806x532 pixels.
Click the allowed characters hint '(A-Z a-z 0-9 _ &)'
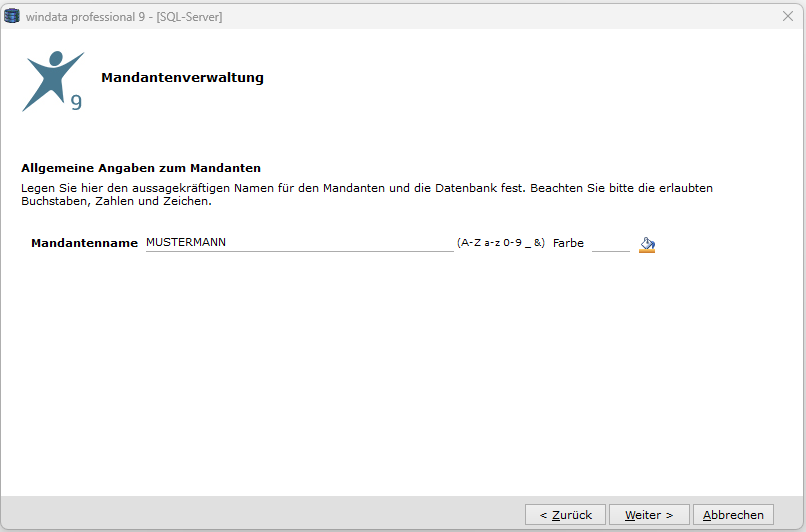click(x=501, y=243)
